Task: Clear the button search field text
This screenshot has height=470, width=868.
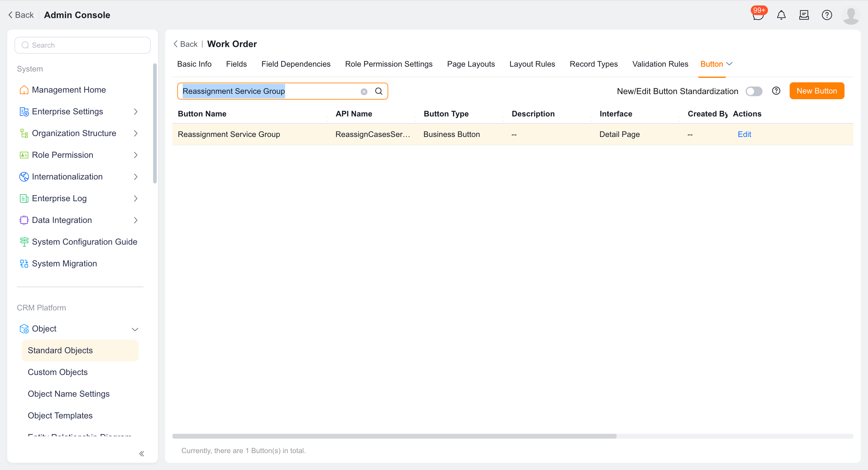Action: click(364, 91)
